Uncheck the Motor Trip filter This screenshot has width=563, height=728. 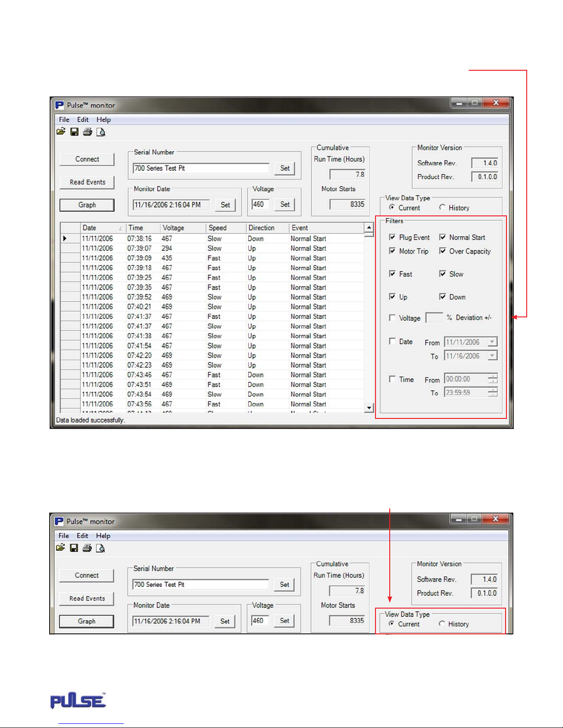(392, 251)
